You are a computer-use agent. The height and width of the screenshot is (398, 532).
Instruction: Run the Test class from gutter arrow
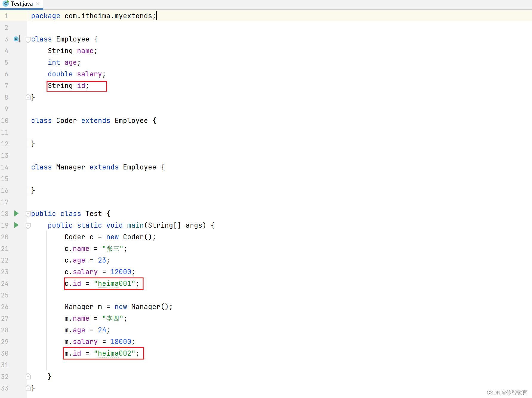tap(16, 213)
